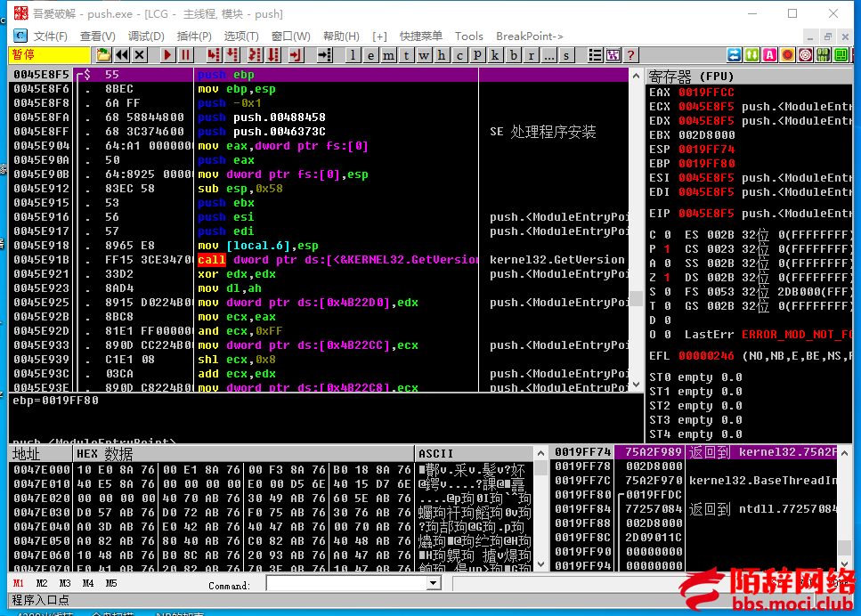Switch to the M3 memory tab
The height and width of the screenshot is (616, 861).
click(65, 584)
